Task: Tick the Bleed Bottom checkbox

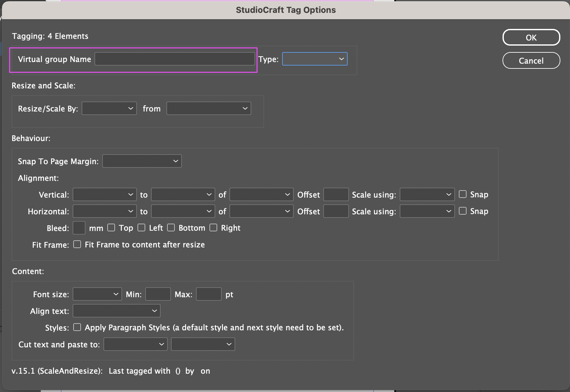Action: coord(171,227)
